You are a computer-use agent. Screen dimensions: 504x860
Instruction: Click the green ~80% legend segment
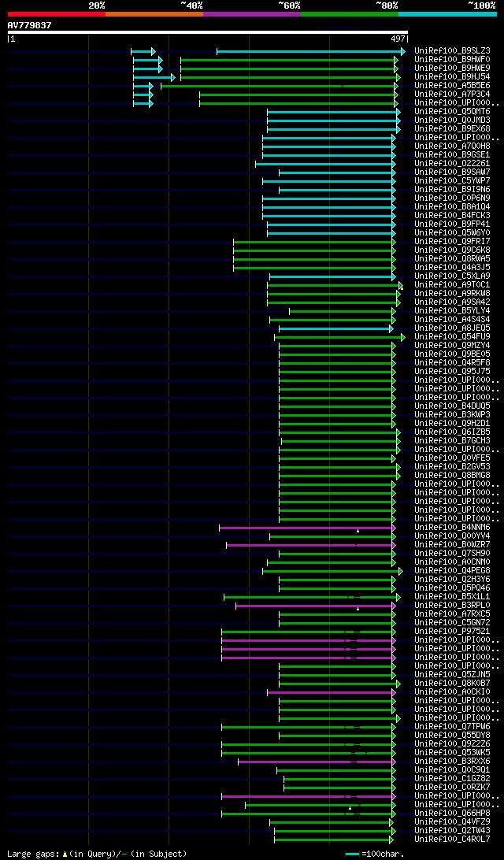tap(350, 13)
